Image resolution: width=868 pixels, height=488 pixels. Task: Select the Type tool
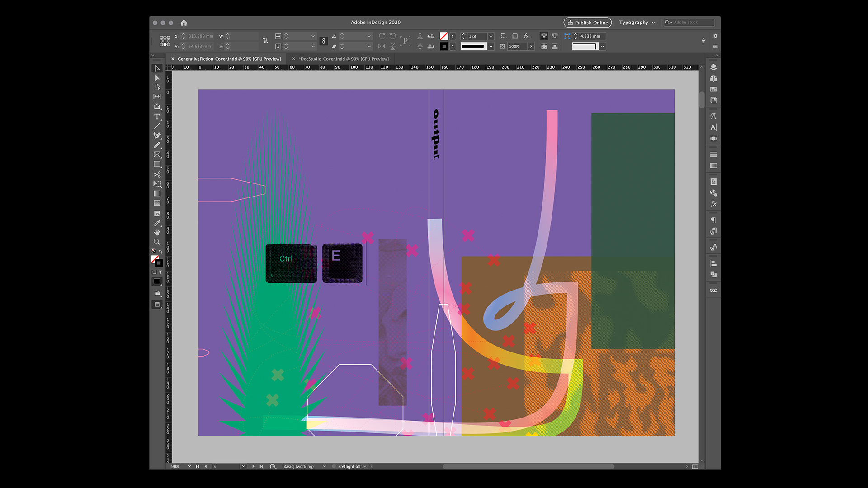point(157,117)
